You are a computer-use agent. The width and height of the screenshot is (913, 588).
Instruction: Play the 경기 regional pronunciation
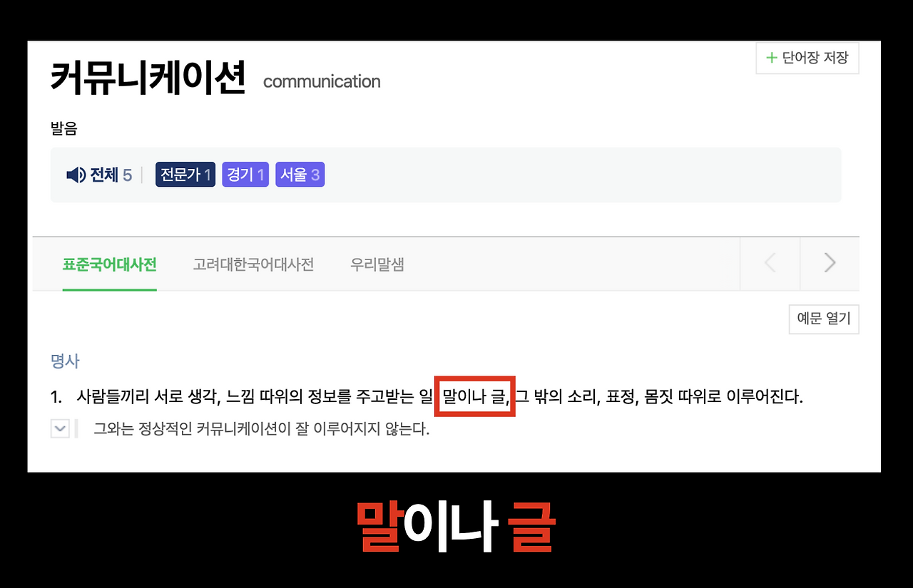[x=245, y=174]
